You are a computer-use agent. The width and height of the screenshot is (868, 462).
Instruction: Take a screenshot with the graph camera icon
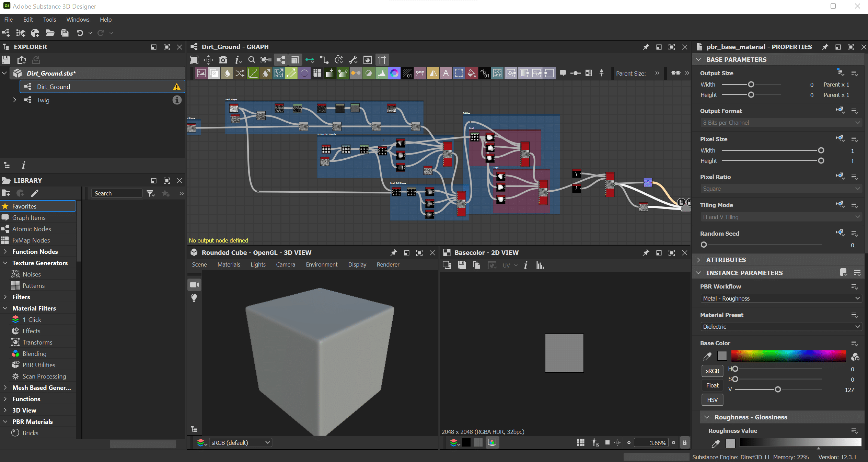223,59
